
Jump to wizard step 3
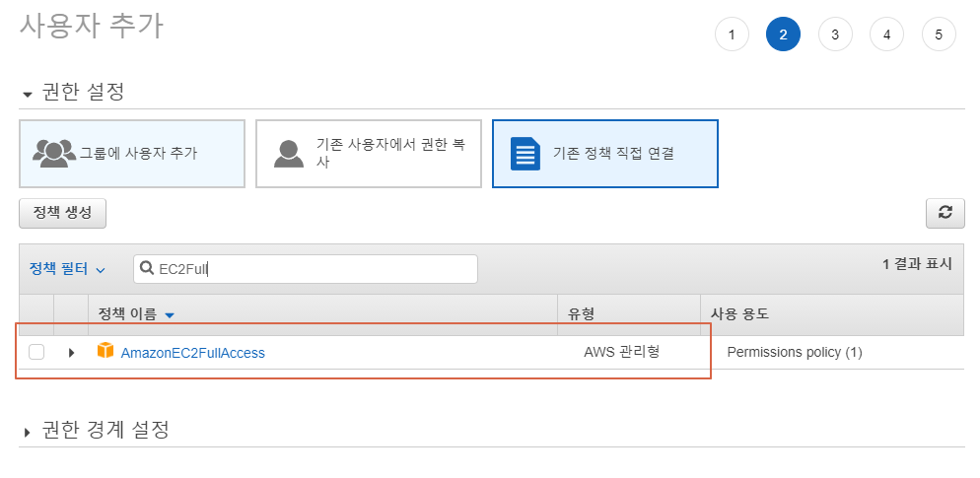click(x=835, y=34)
